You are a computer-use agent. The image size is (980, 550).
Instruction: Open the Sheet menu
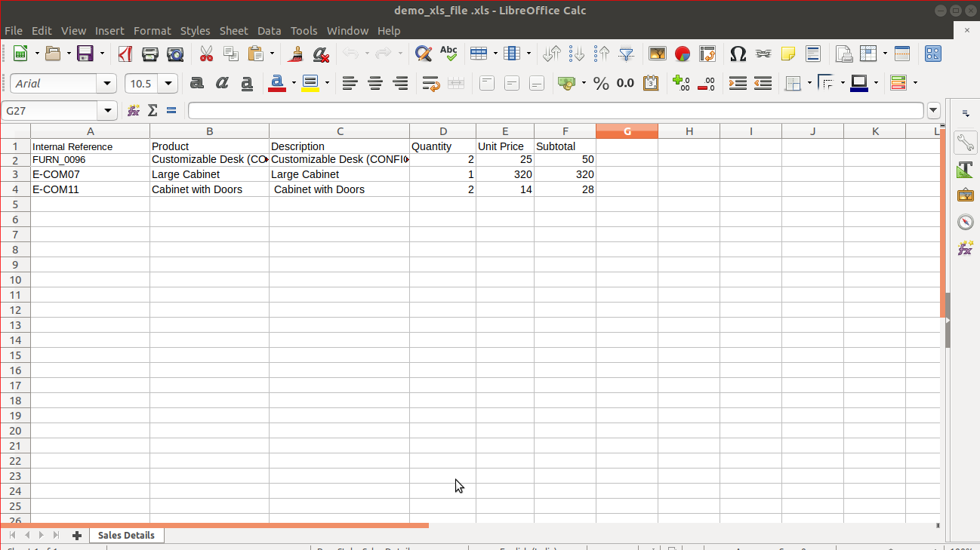[234, 31]
